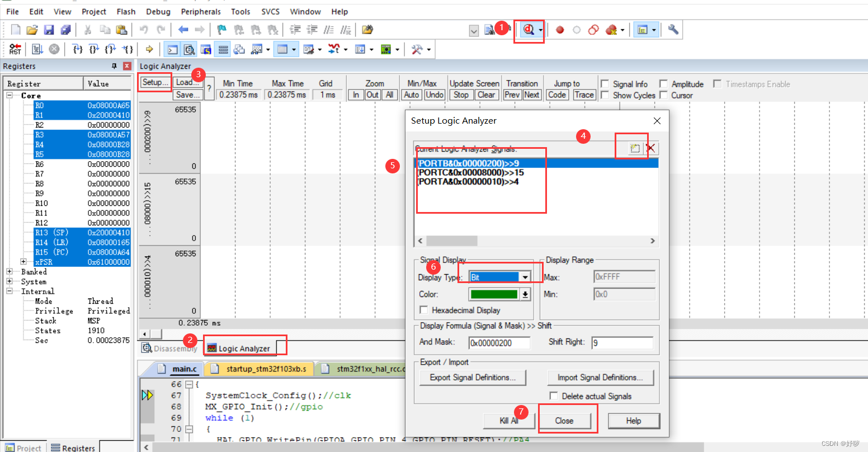Select the R13 (SP) register row

click(82, 233)
